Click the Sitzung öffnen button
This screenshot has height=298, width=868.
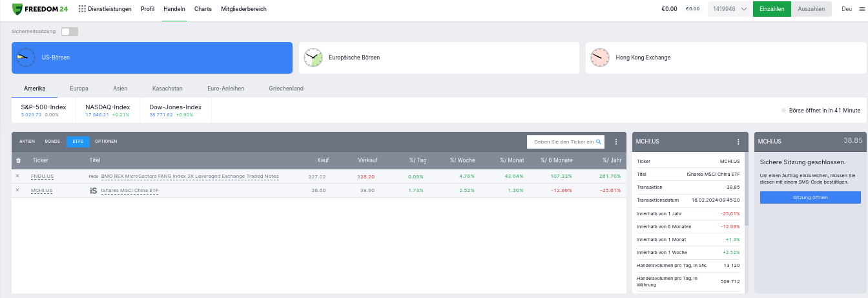click(x=810, y=197)
